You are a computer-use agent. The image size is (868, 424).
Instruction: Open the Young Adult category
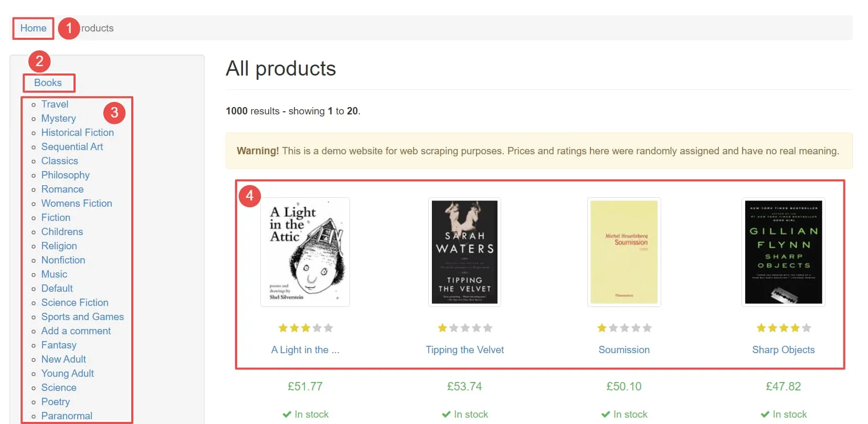tap(67, 374)
